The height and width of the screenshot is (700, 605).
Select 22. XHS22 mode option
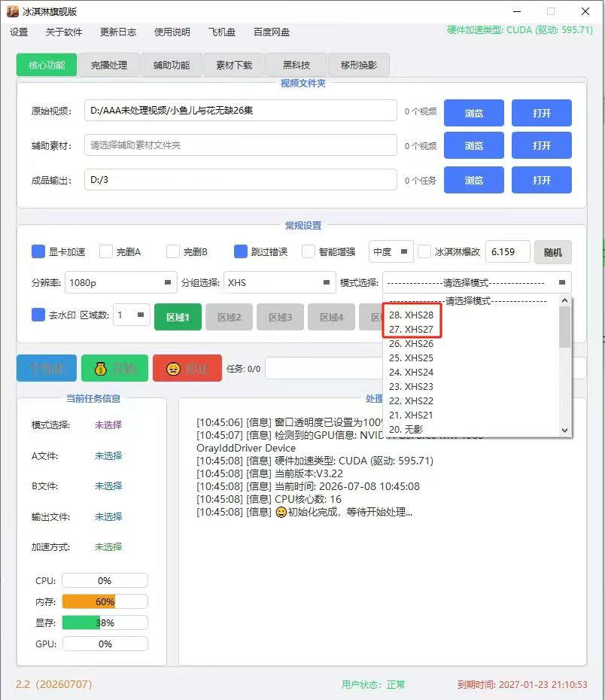tap(471, 401)
